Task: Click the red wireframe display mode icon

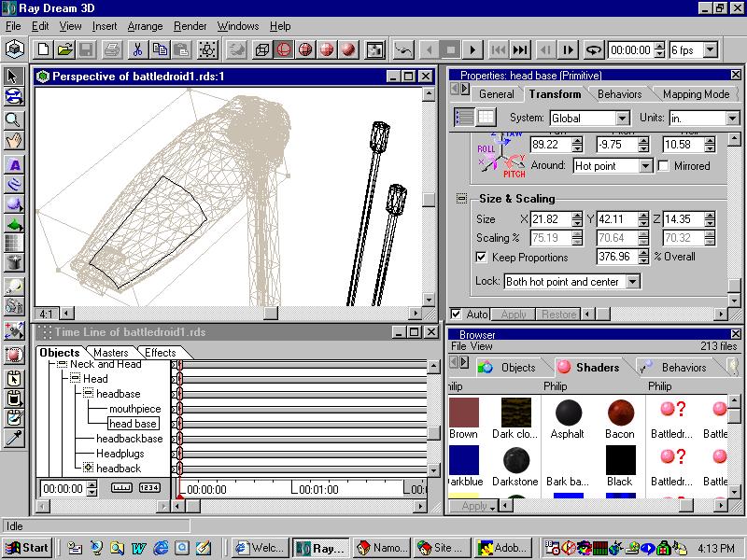Action: (284, 49)
